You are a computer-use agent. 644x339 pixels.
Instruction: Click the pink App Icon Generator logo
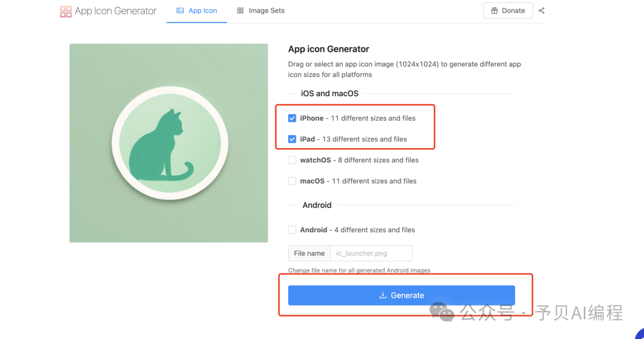tap(66, 11)
